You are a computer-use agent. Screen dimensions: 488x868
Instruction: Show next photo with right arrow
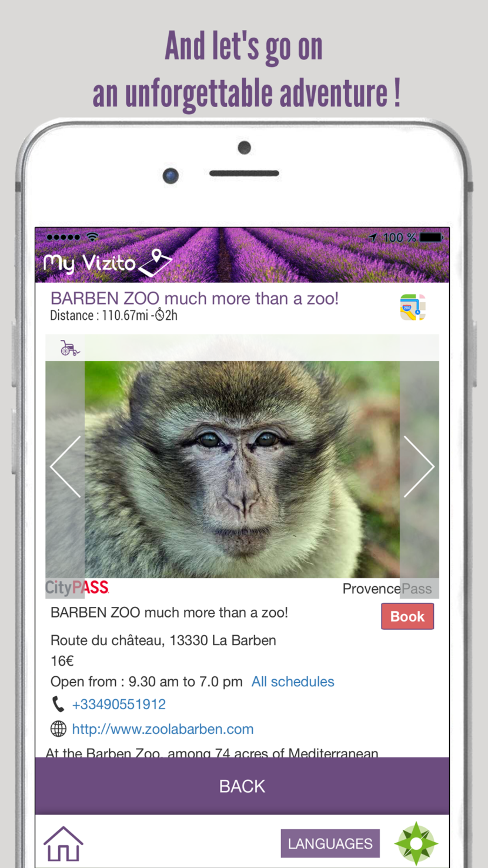point(419,466)
